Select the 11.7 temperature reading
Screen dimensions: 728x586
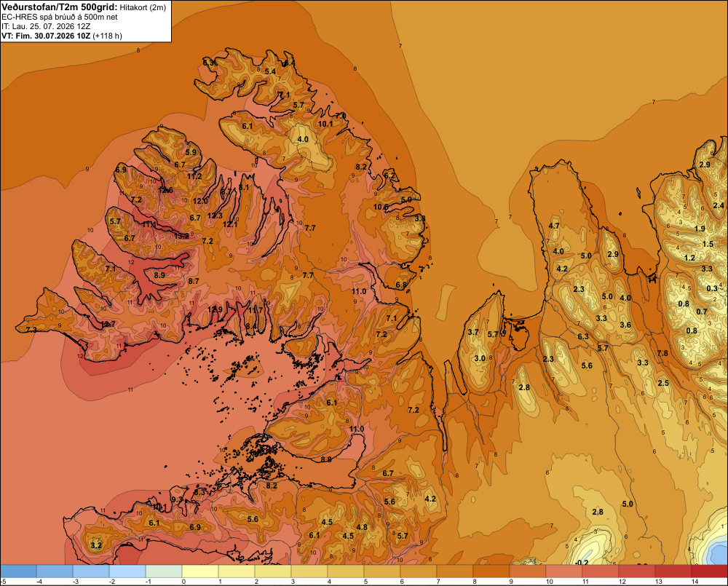[x=256, y=309]
